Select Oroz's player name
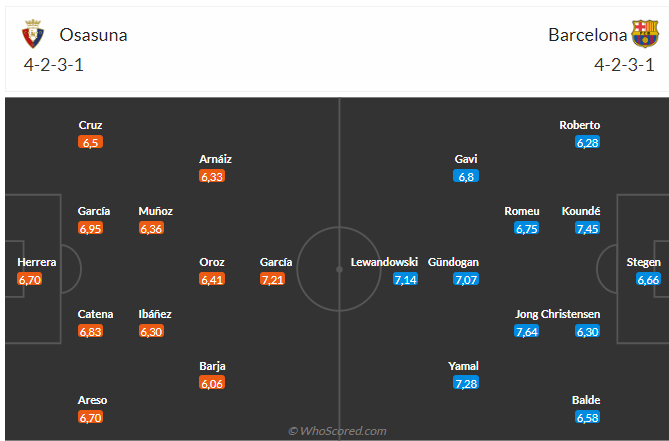 212,262
